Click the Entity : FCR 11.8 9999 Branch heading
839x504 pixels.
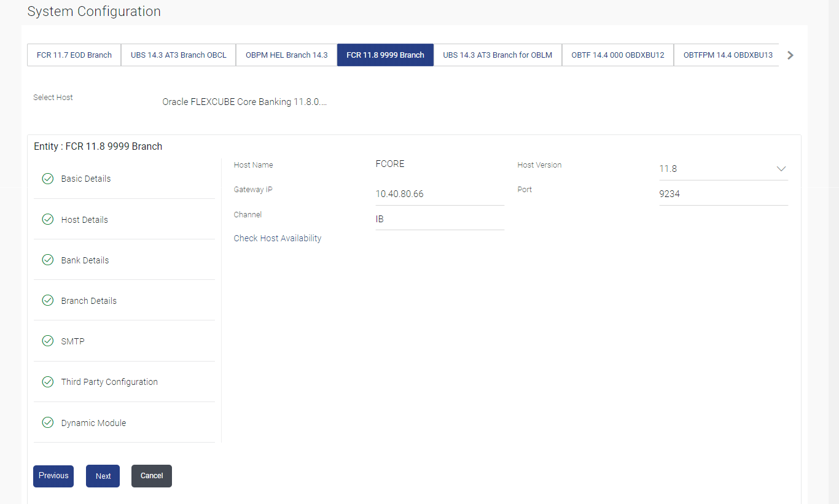tap(98, 146)
